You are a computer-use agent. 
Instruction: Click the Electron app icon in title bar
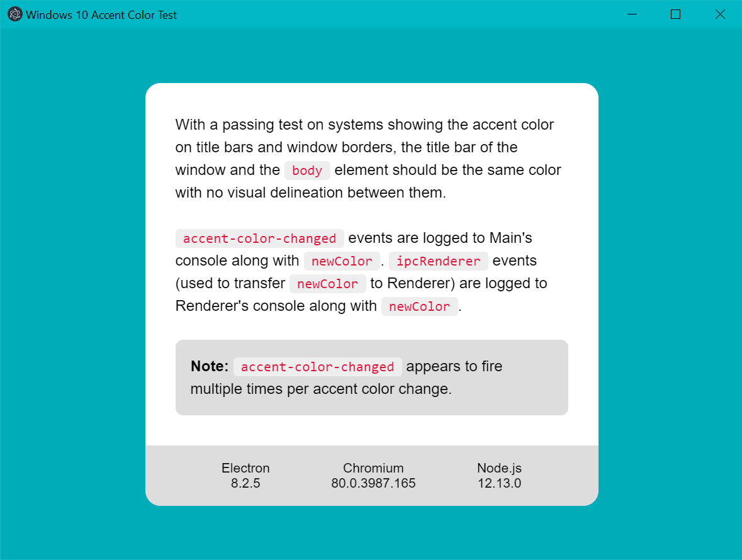(x=15, y=14)
